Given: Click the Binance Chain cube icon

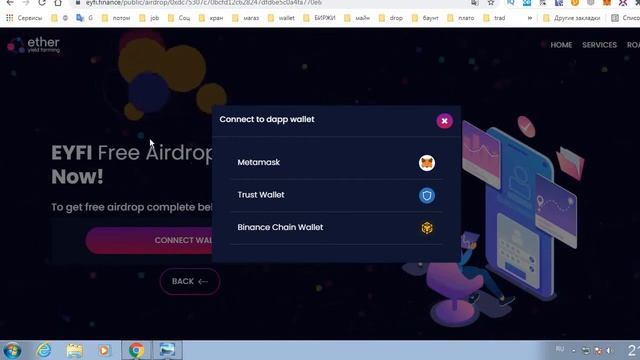Looking at the screenshot, I should pos(427,228).
